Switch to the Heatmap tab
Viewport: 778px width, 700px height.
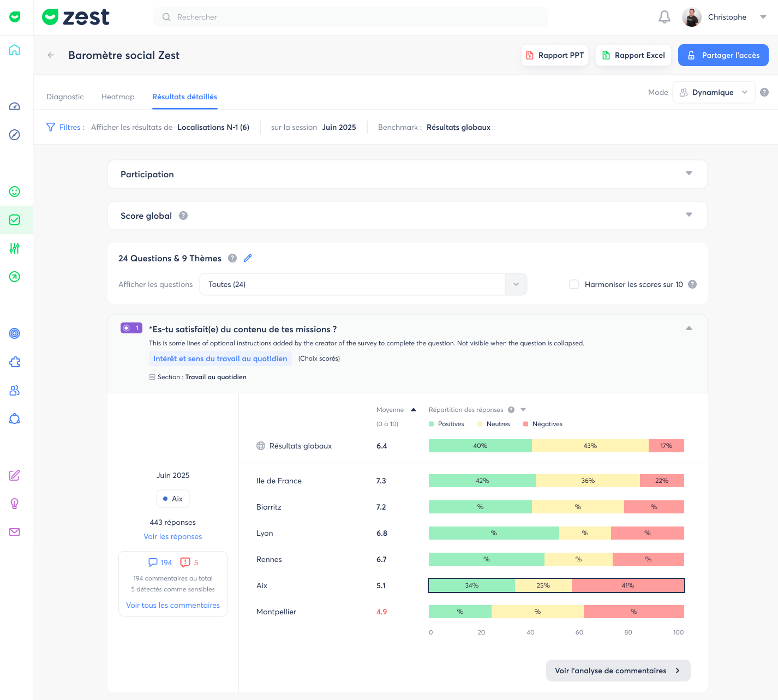pos(118,97)
